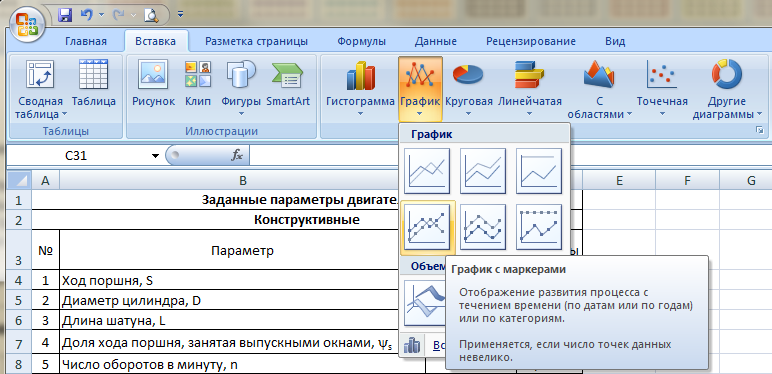
Task: Open Customize Quick Access Toolbar arrow
Action: (180, 15)
